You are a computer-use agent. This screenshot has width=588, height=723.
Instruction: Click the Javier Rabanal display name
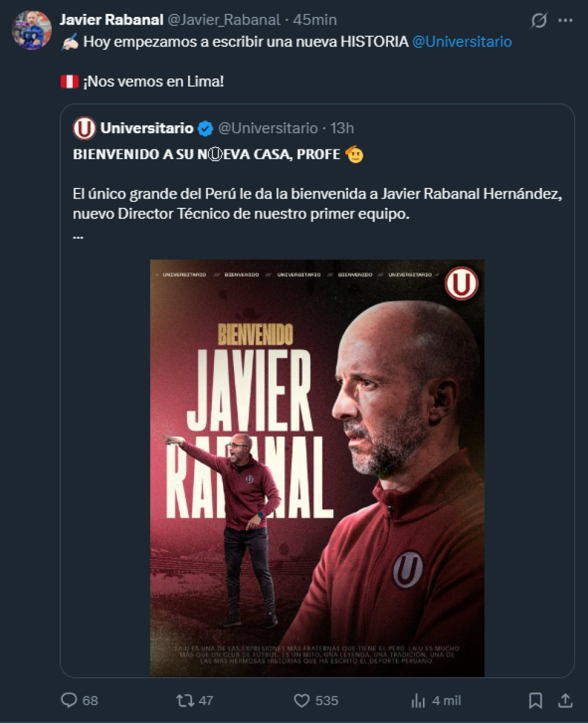tap(111, 20)
